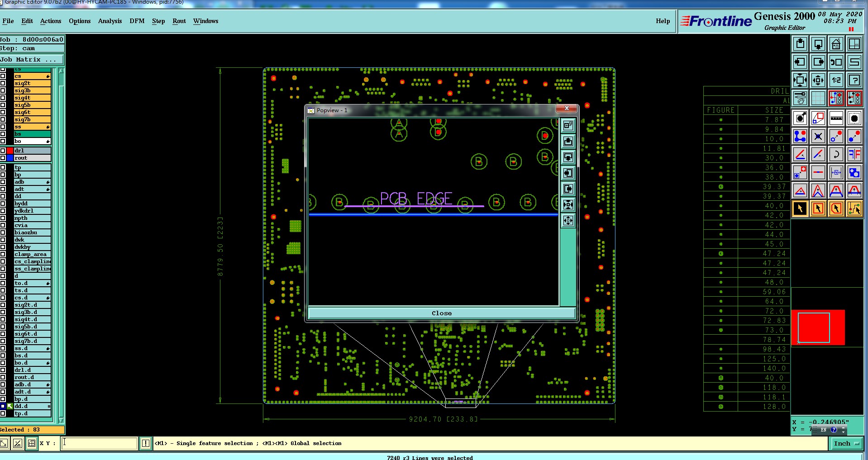868x460 pixels.
Task: Open the Edit menu
Action: pyautogui.click(x=27, y=21)
